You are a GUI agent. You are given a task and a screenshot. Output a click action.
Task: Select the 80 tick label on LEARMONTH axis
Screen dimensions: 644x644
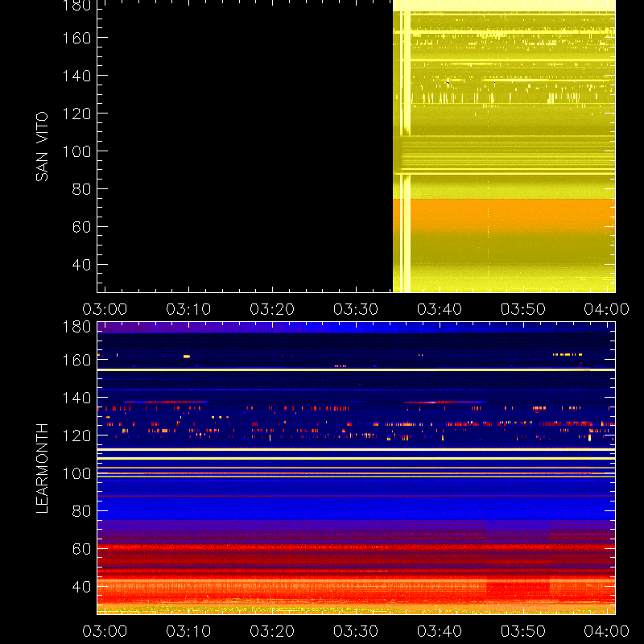click(x=81, y=511)
